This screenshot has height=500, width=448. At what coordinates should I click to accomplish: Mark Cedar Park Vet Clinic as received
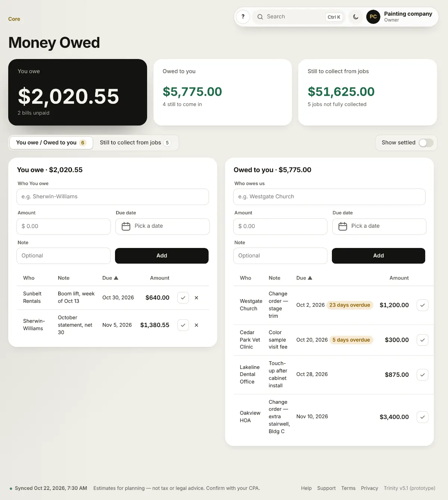coord(422,340)
